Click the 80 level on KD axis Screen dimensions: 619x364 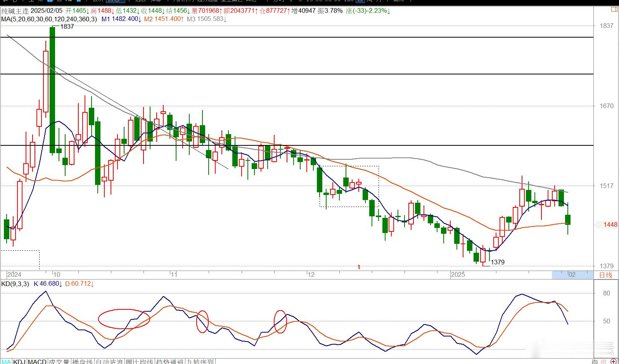pos(607,293)
